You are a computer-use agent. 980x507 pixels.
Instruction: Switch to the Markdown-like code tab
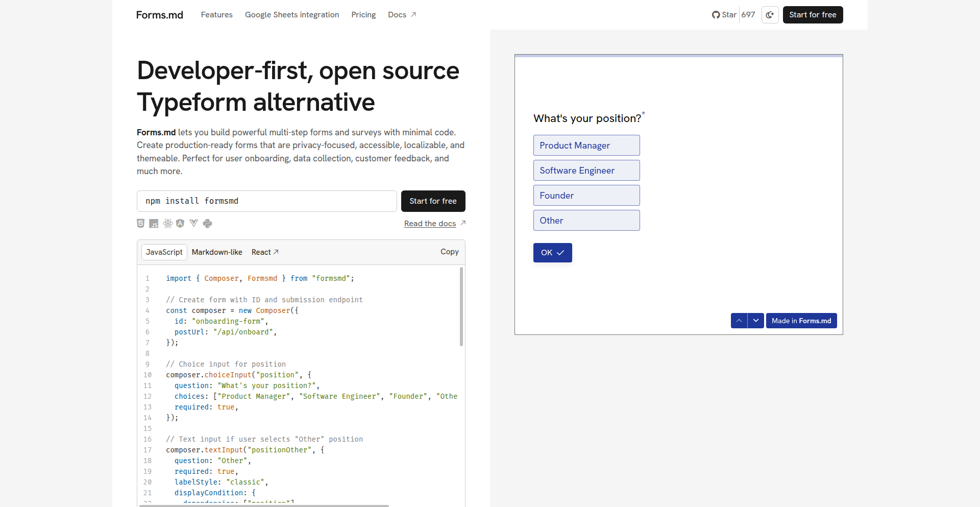click(217, 252)
